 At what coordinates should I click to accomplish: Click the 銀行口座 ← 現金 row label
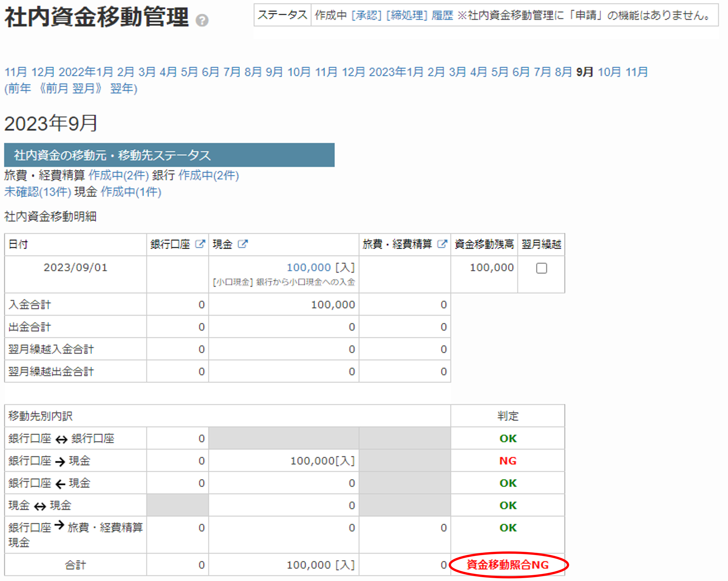49,483
